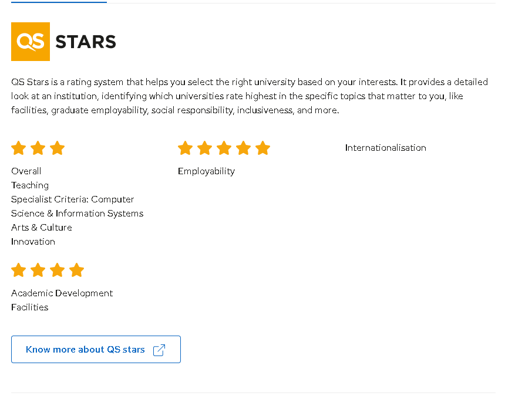Select the first Academic Development star
Screen dimensions: 532x396
pos(18,270)
